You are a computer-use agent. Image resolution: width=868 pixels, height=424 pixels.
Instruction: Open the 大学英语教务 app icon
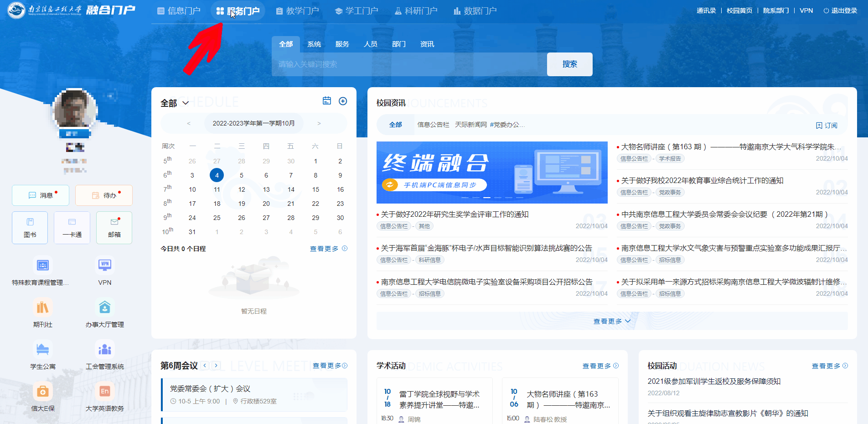tap(104, 392)
